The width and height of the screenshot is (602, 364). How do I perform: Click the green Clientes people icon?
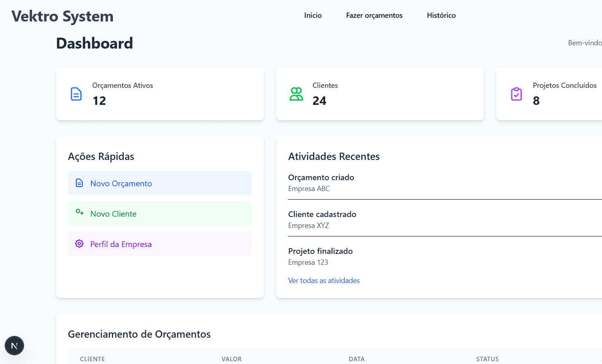pyautogui.click(x=296, y=94)
